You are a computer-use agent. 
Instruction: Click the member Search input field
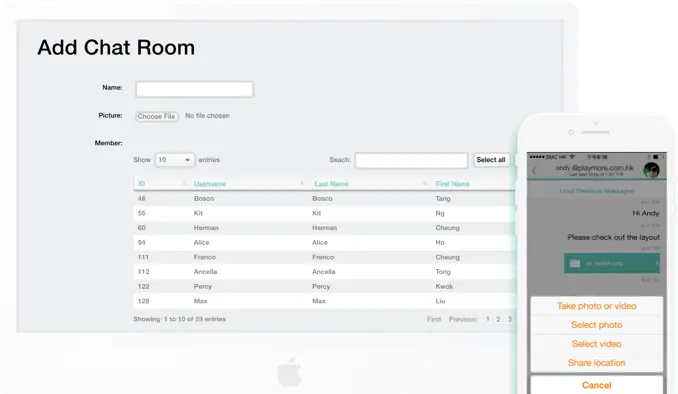click(411, 160)
